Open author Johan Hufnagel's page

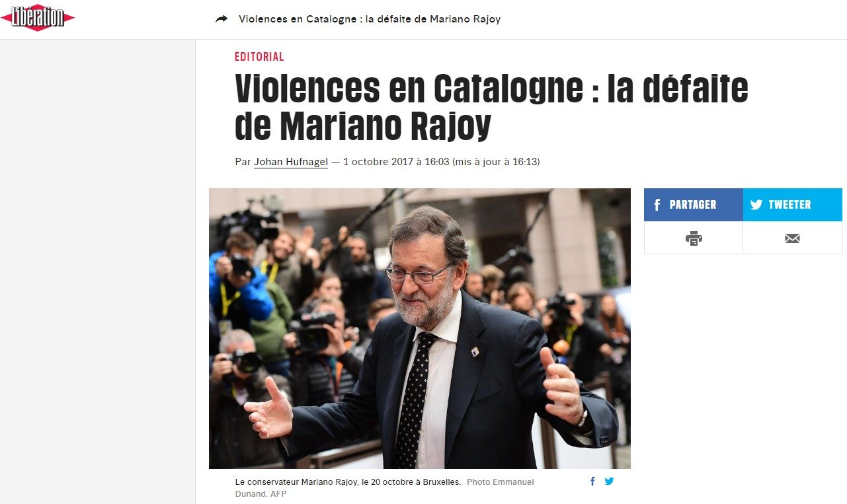pyautogui.click(x=291, y=162)
